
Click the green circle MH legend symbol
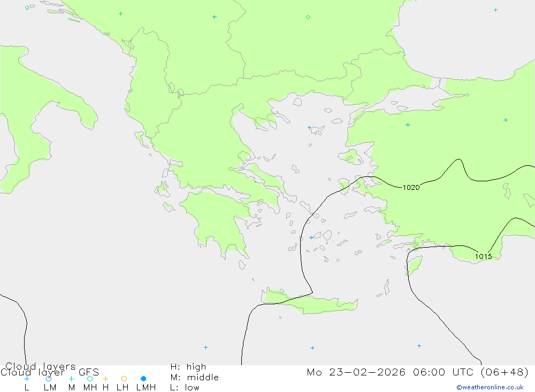[x=90, y=379]
